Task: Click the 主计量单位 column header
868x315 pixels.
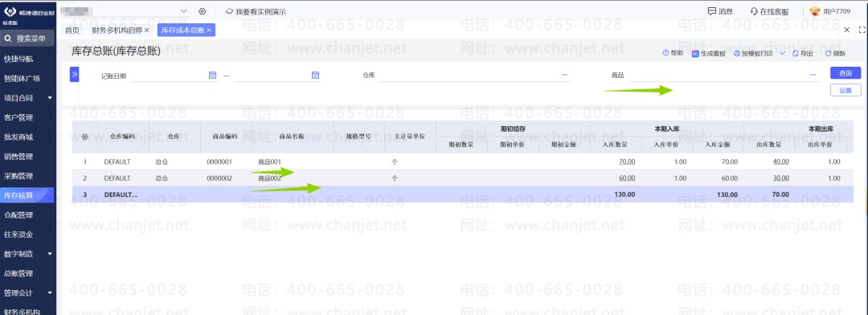Action: [410, 136]
